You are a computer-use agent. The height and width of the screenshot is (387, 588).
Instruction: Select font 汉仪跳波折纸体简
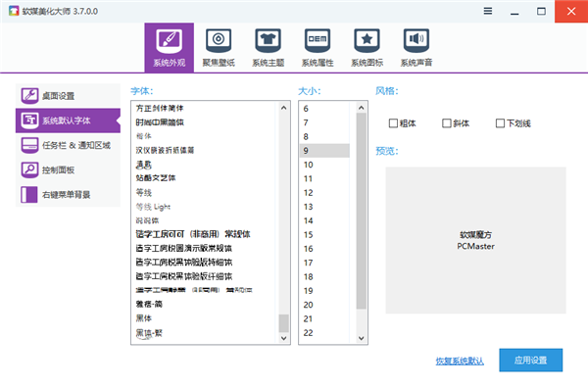click(165, 150)
